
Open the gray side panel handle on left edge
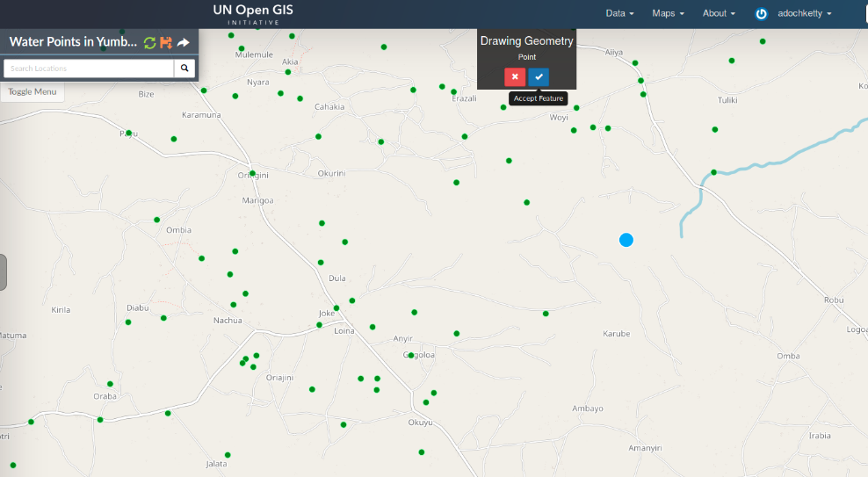[3, 271]
